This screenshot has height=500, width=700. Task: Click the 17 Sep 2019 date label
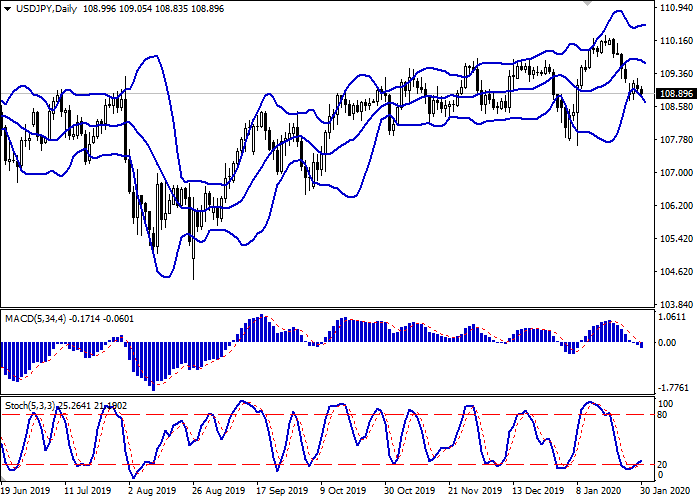(282, 492)
